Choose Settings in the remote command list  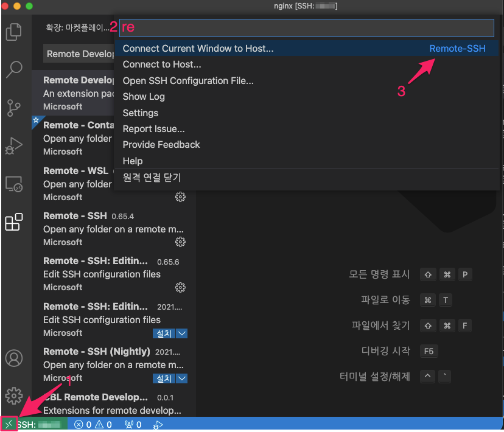306,113
